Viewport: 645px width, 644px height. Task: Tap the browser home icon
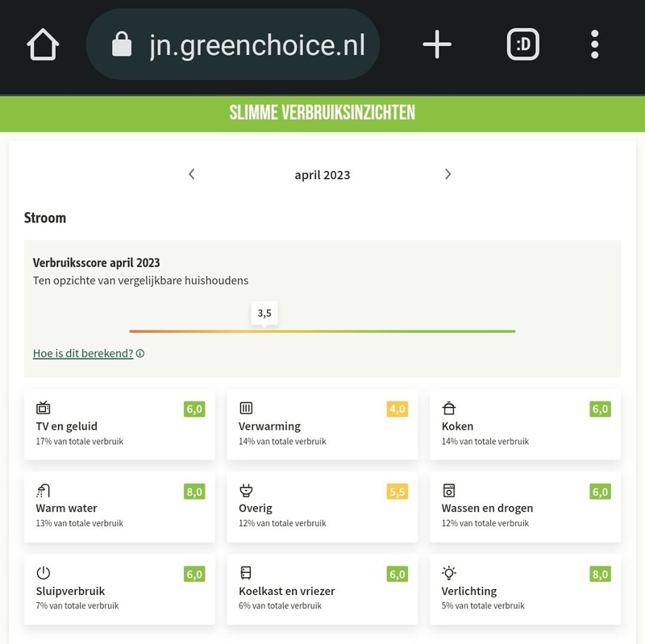click(x=43, y=44)
